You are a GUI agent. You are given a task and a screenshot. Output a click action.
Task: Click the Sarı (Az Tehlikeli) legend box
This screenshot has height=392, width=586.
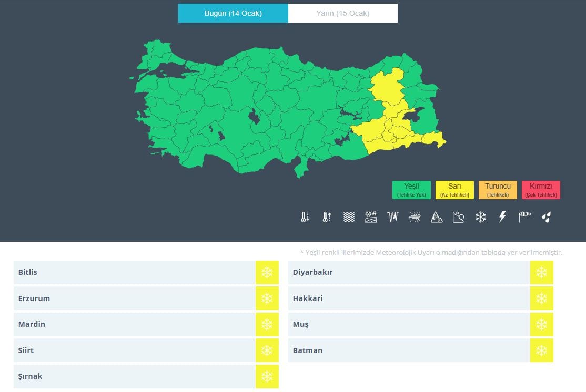[454, 190]
